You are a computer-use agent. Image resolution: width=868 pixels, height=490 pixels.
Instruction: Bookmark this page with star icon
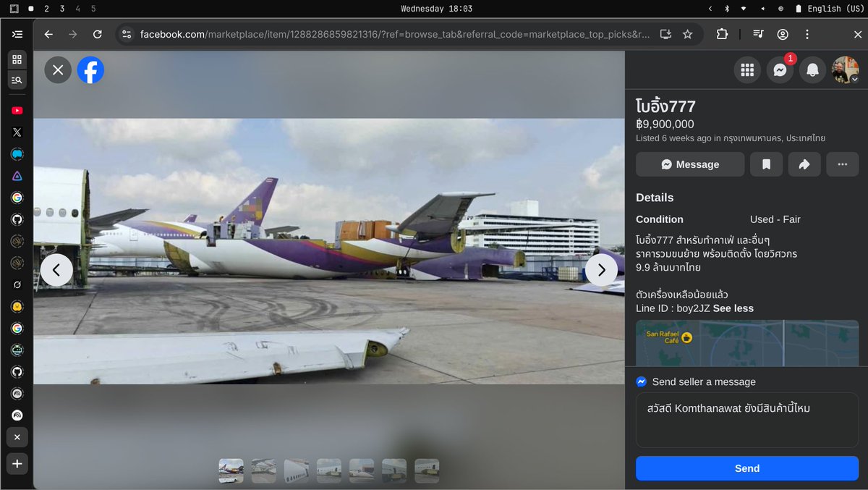687,34
